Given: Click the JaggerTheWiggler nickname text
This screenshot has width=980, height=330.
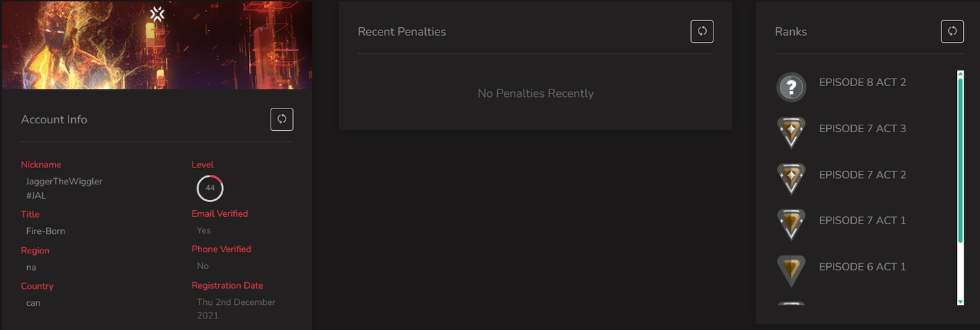Looking at the screenshot, I should click(64, 182).
